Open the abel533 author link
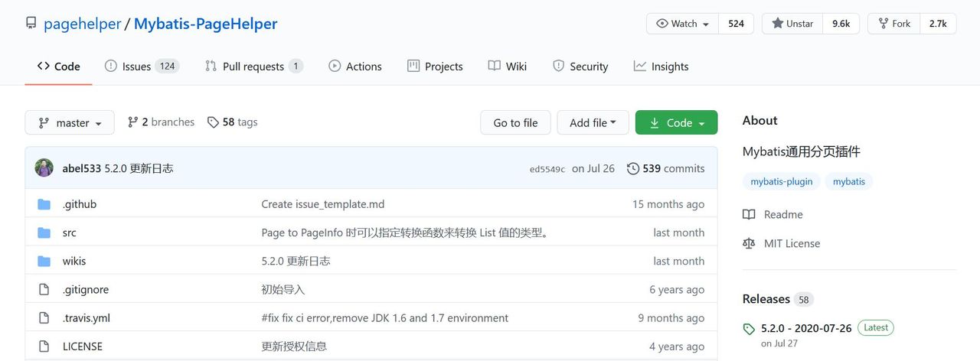This screenshot has width=980, height=361. pyautogui.click(x=82, y=168)
